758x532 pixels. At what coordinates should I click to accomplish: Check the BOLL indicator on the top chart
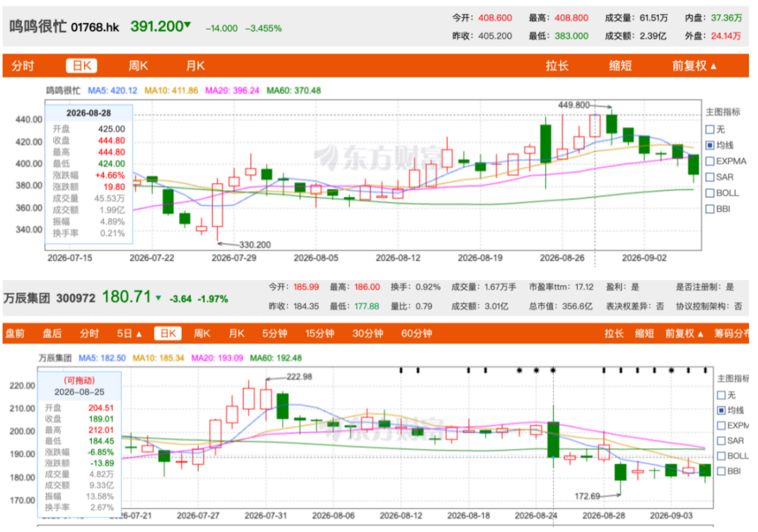pyautogui.click(x=710, y=193)
